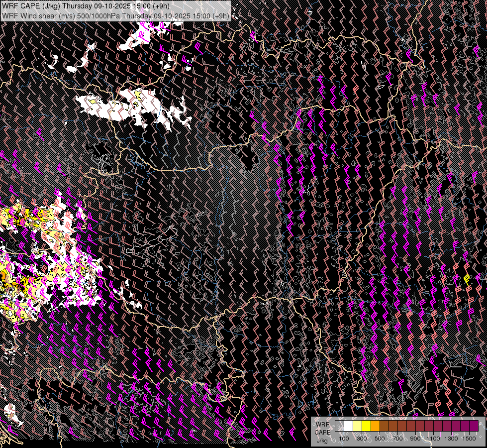Screen dimensions: 487x448
Task: Click the 1100 legend value label
Action: (x=433, y=439)
